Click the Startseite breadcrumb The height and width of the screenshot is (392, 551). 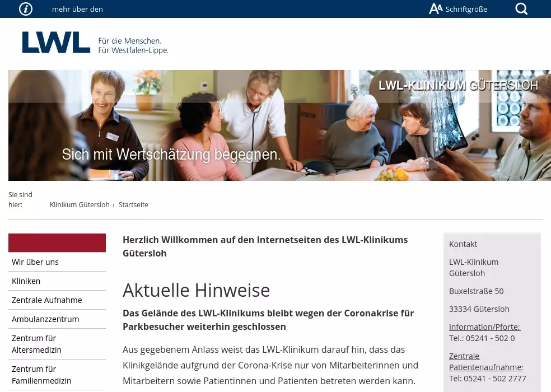133,205
